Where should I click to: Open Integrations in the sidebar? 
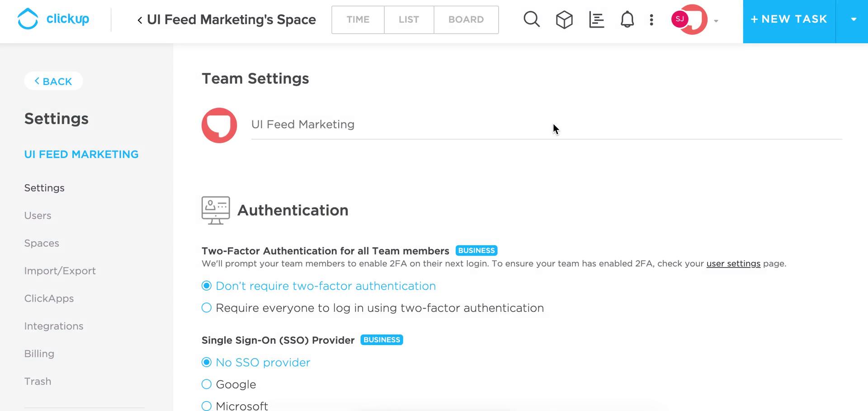54,326
